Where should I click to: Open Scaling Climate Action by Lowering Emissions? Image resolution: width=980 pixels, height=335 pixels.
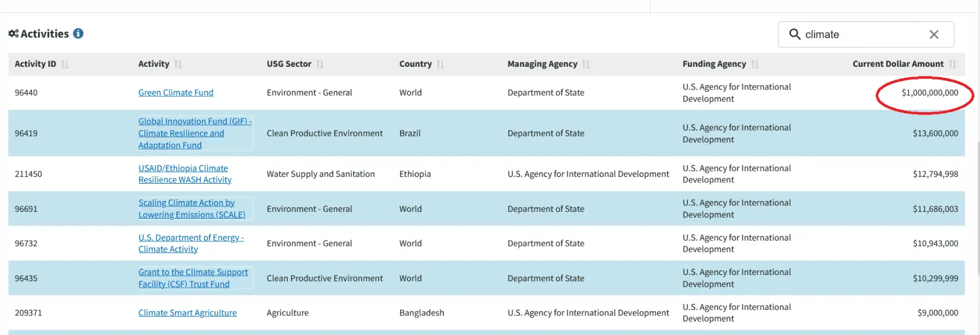pyautogui.click(x=191, y=209)
